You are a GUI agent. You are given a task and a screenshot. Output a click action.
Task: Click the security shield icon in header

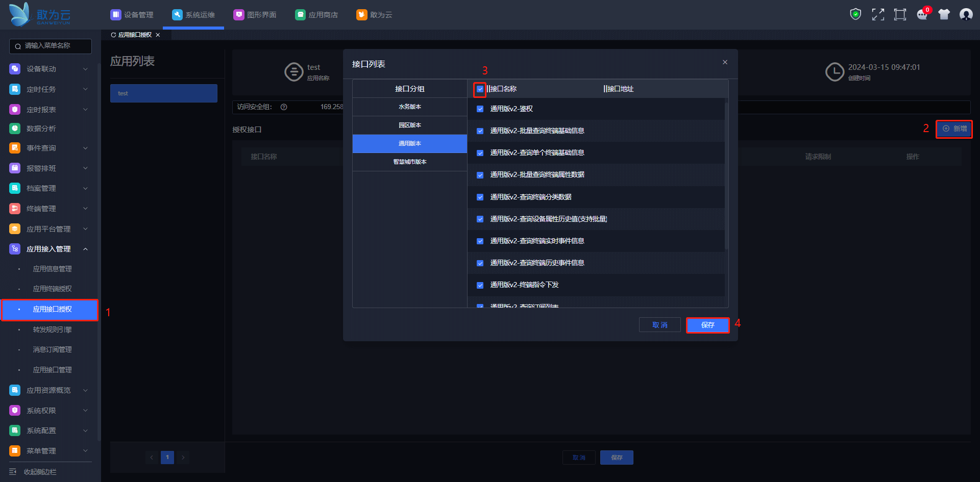click(855, 14)
